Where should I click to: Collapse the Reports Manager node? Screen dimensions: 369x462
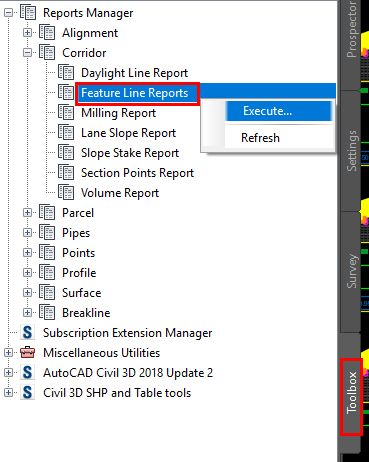pyautogui.click(x=8, y=13)
